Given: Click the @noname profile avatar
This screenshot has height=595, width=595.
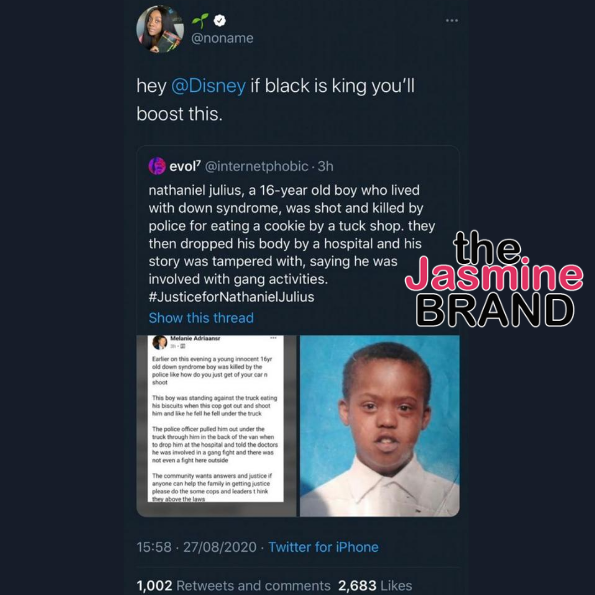Looking at the screenshot, I should click(160, 29).
